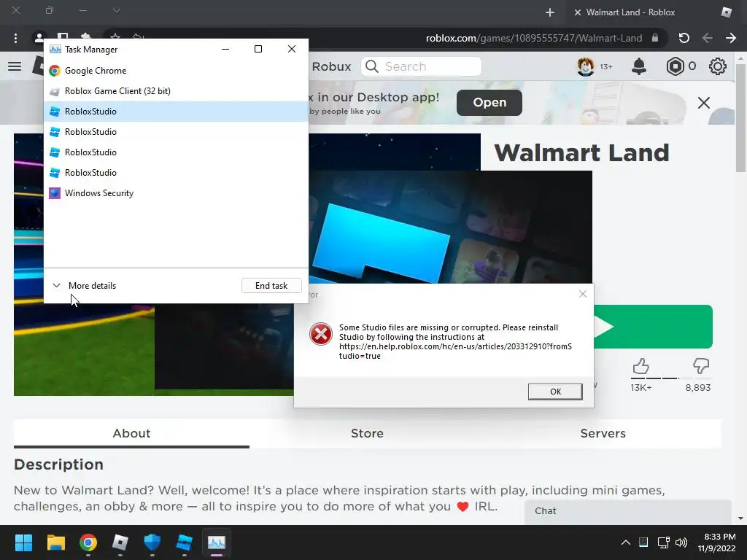Select the highlighted RobloxStudio row
Screen dimensions: 747x560
176,112
